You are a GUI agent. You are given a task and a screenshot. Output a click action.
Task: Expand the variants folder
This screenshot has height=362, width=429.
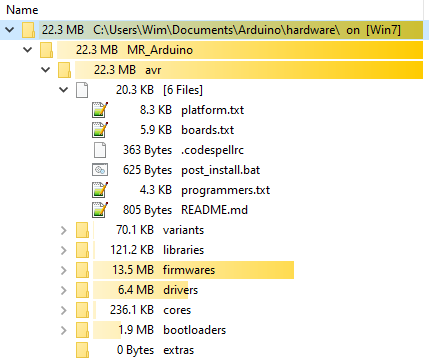[64, 230]
